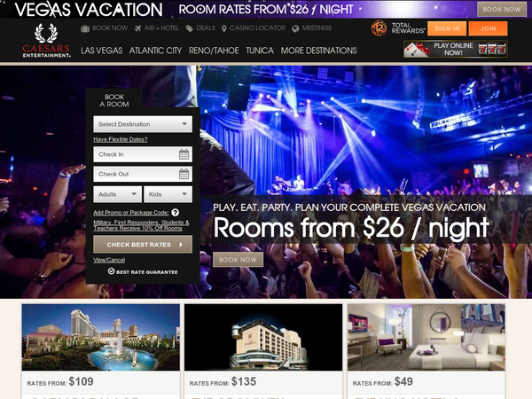Open the Have Flexible Dates link
The image size is (532, 399).
(x=121, y=139)
